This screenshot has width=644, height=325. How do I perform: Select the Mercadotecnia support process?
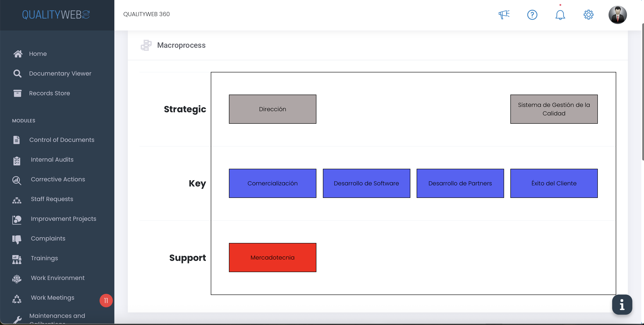tap(272, 257)
